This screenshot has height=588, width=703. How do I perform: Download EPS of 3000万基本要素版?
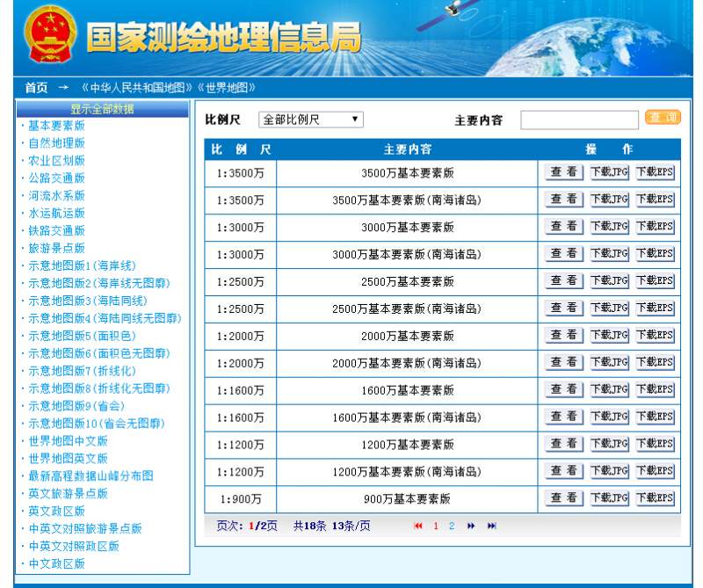click(655, 227)
